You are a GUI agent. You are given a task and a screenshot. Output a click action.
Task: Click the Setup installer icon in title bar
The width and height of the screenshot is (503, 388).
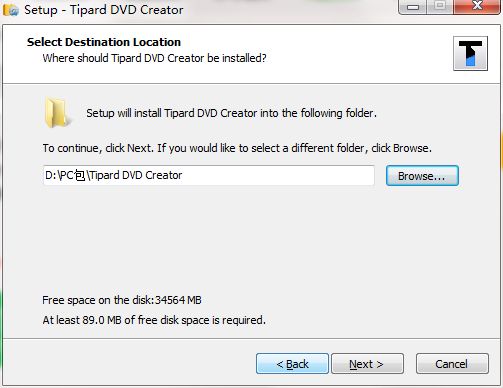pyautogui.click(x=11, y=10)
